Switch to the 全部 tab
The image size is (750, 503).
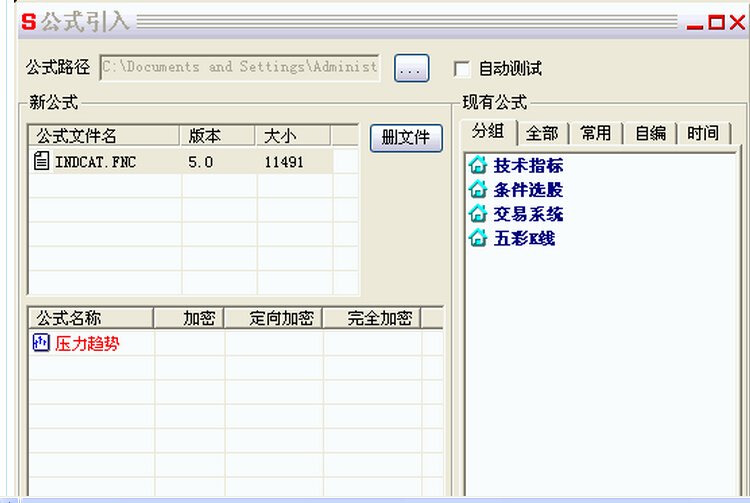pos(542,133)
